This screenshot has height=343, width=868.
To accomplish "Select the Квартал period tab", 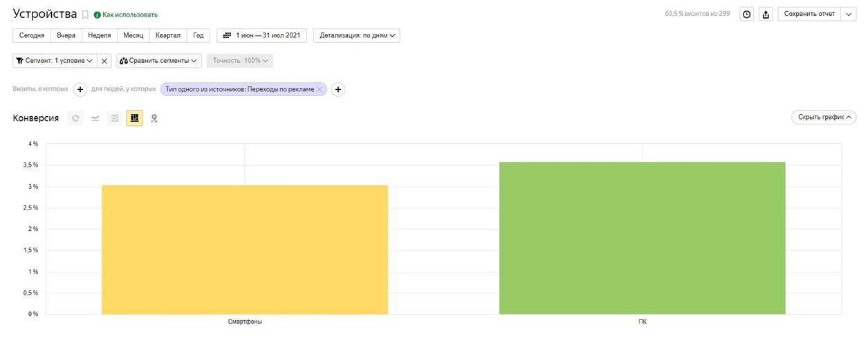I will (168, 35).
